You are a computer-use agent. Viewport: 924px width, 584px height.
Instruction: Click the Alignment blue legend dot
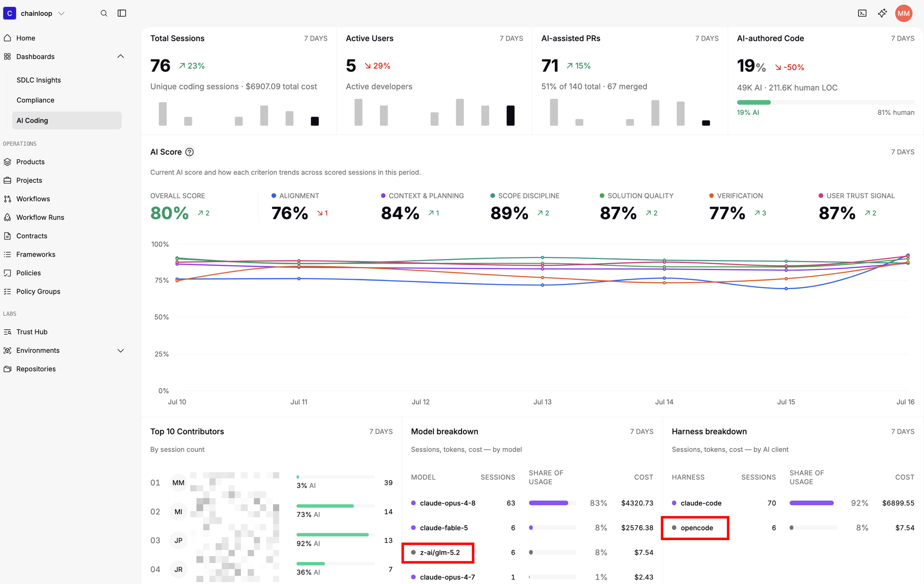point(274,196)
